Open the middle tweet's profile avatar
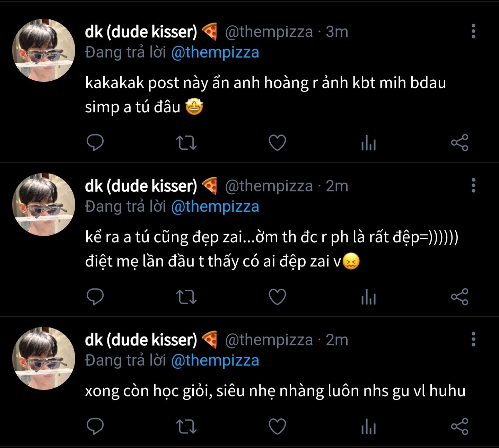Image resolution: width=499 pixels, height=448 pixels. tap(44, 205)
